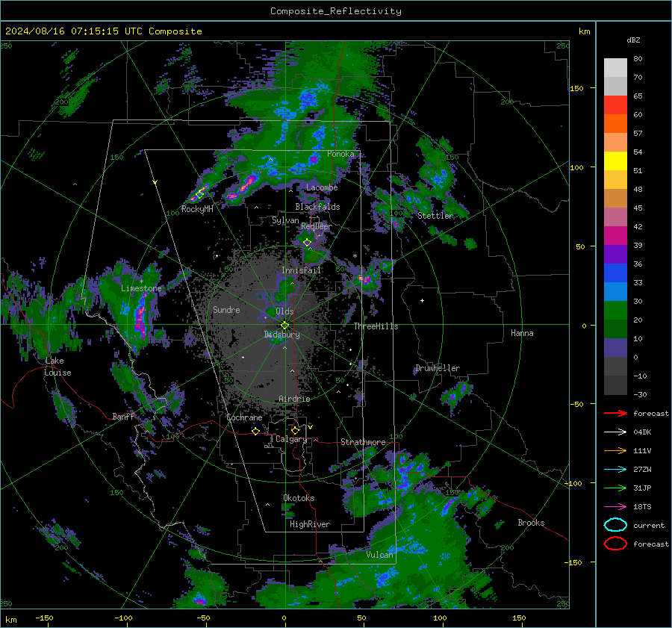
Task: Click the ThreeHills label
Action: coord(376,326)
